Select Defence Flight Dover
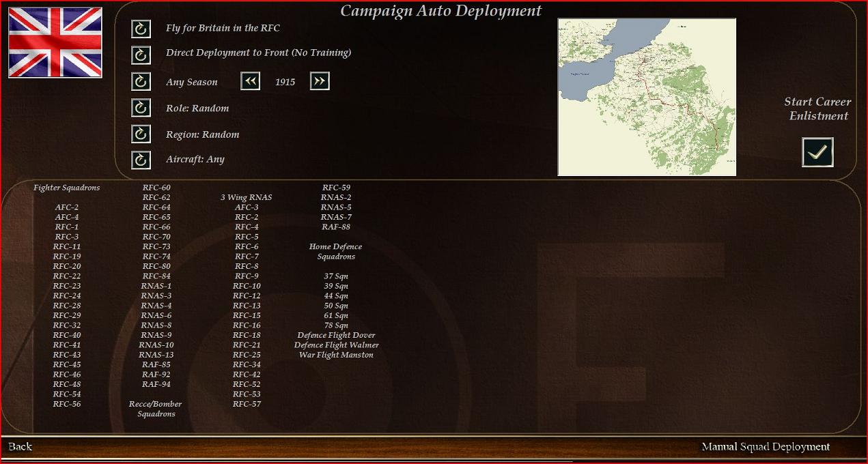The width and height of the screenshot is (868, 464). (336, 336)
